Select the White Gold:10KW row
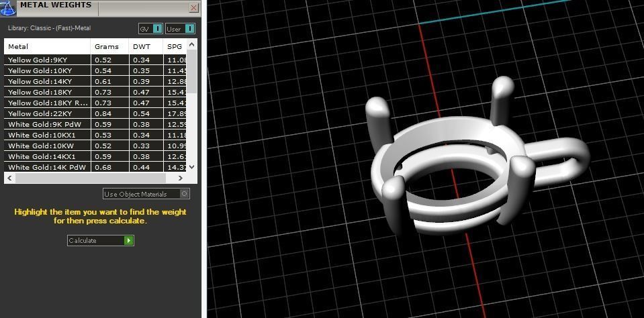The width and height of the screenshot is (644, 318). click(x=95, y=146)
